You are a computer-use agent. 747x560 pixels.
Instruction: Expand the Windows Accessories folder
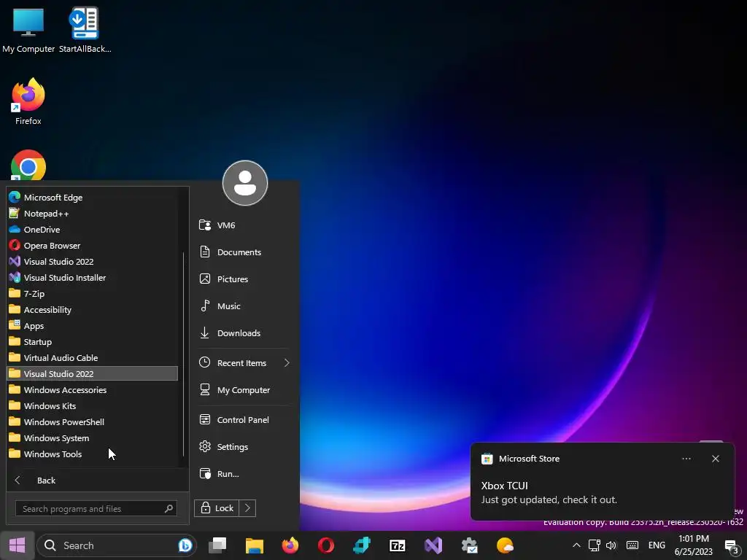click(x=92, y=390)
